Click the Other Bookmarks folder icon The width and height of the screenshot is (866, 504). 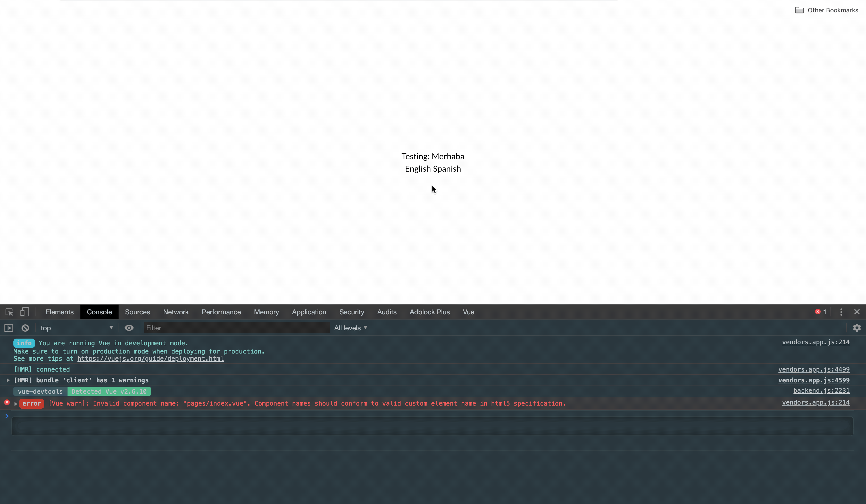pos(800,10)
